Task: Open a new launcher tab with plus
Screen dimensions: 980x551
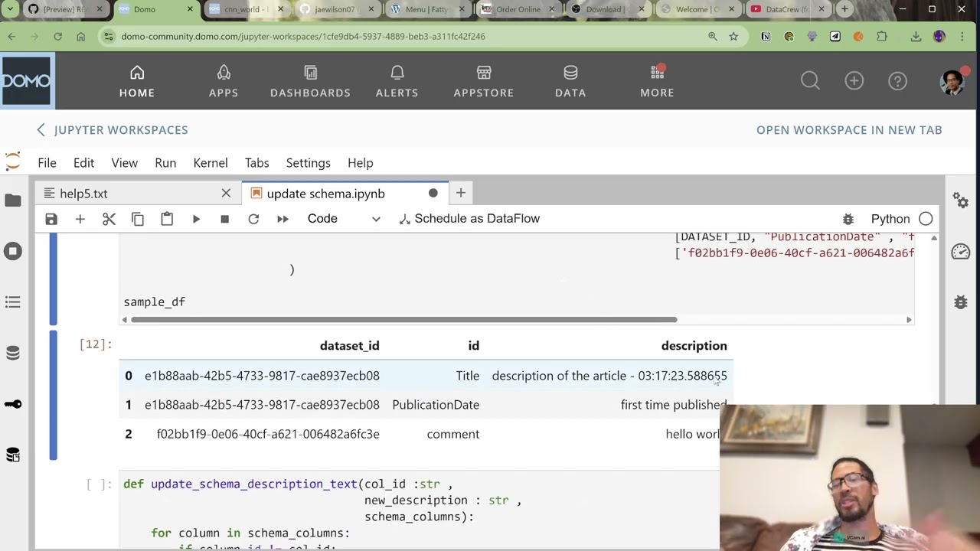Action: 460,194
